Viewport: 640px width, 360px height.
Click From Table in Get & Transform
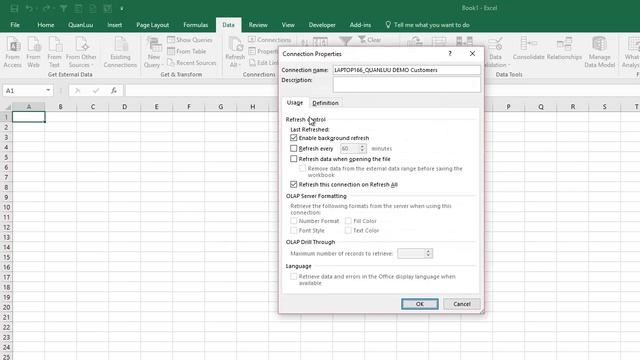[x=187, y=51]
